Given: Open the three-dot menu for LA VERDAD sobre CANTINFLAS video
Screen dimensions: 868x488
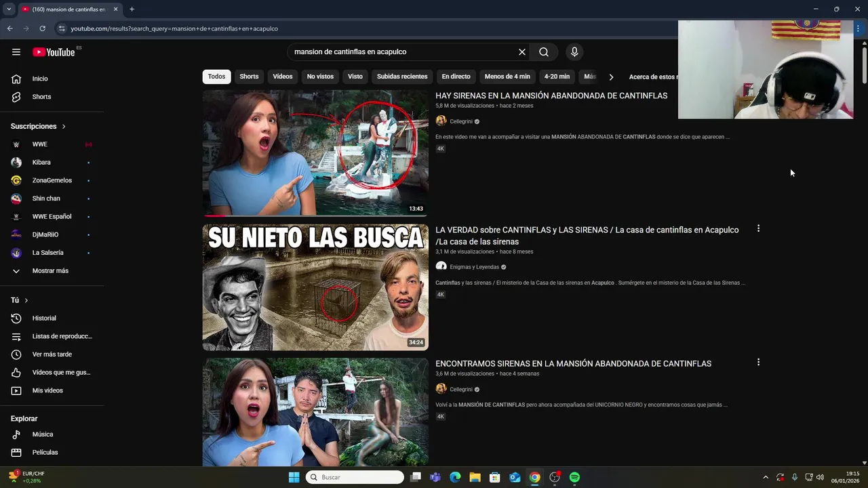Looking at the screenshot, I should click(x=758, y=229).
